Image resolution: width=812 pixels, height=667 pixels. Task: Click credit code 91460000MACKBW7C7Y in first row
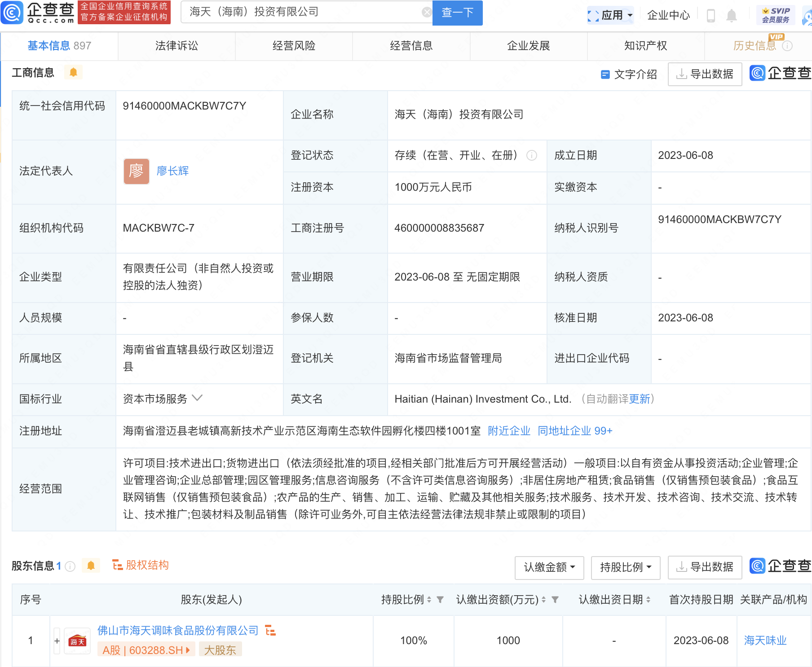point(185,106)
